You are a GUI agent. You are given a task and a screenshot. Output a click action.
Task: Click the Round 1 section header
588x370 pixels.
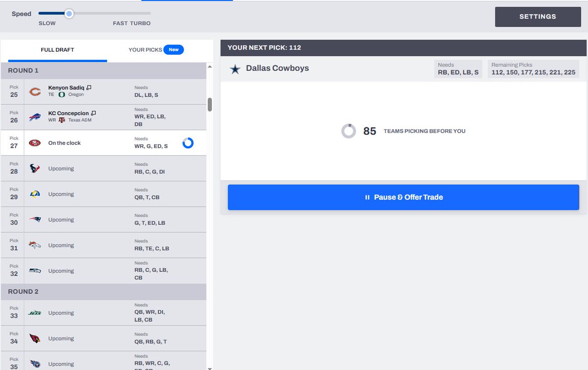click(103, 70)
